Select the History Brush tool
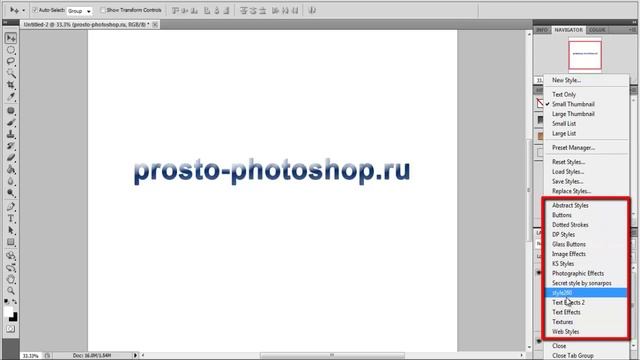Viewport: 640px width, 360px height. (x=11, y=146)
